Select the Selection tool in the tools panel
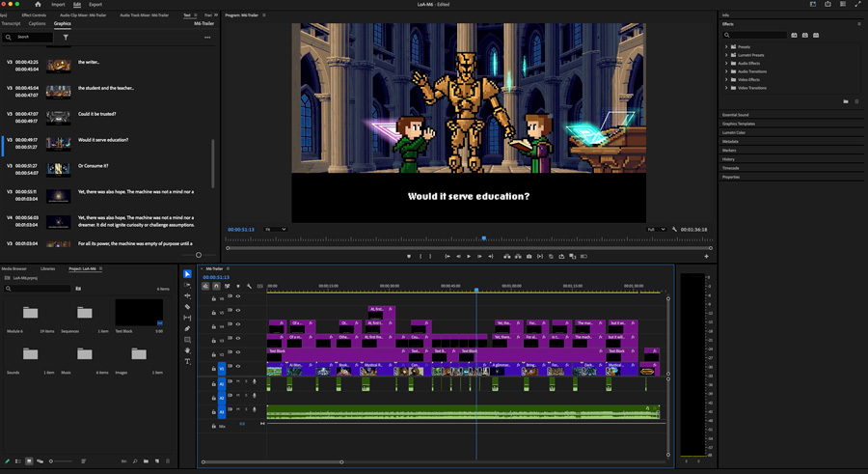The image size is (868, 474). (188, 274)
